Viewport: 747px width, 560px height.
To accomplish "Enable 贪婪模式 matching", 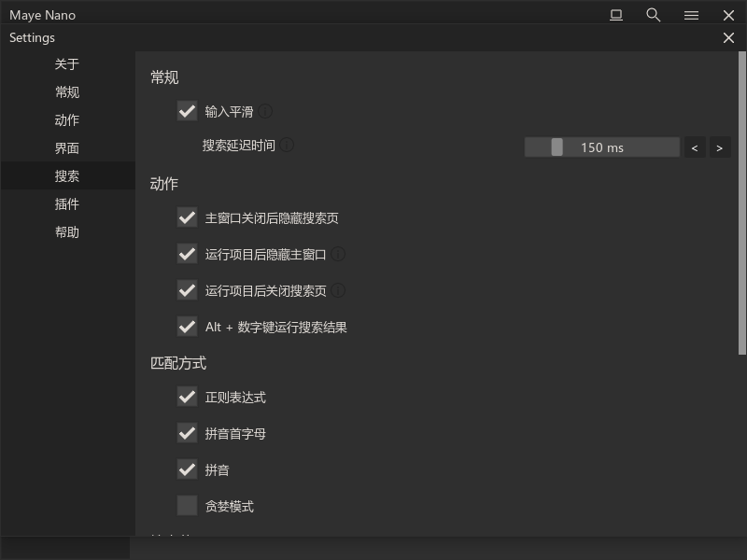I will click(187, 505).
